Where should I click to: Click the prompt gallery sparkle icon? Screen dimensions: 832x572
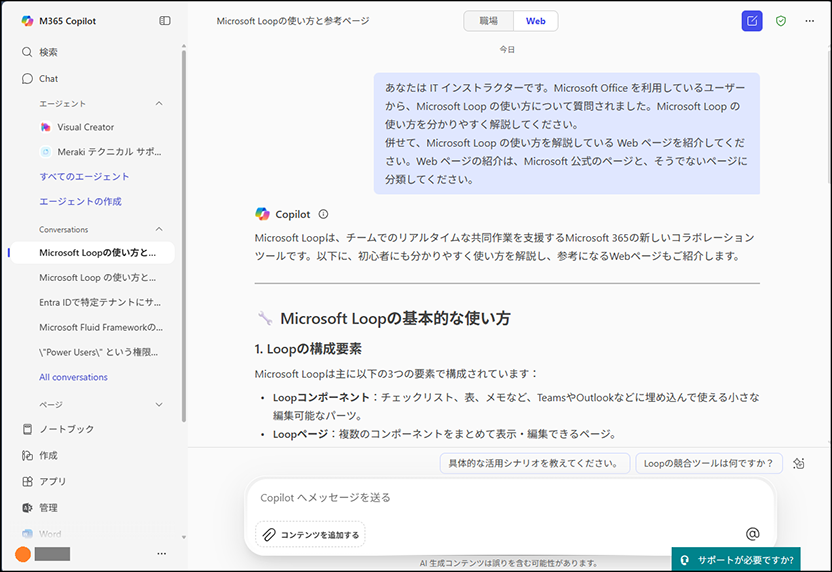799,463
